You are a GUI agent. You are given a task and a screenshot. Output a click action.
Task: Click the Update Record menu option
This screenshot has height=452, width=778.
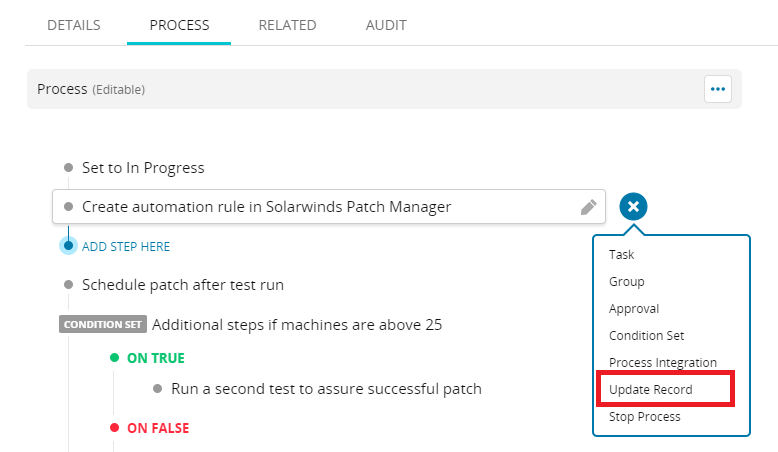point(650,390)
